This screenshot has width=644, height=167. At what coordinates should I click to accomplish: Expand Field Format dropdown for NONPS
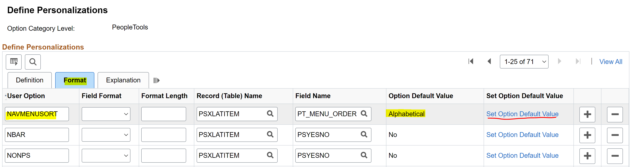106,156
